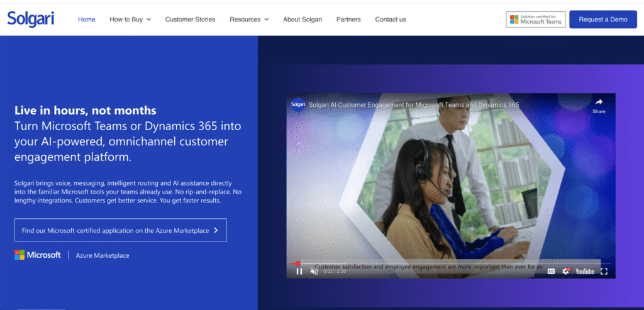Viewport: 644px width, 310px height.
Task: Open video on YouTube via logo
Action: (x=584, y=271)
